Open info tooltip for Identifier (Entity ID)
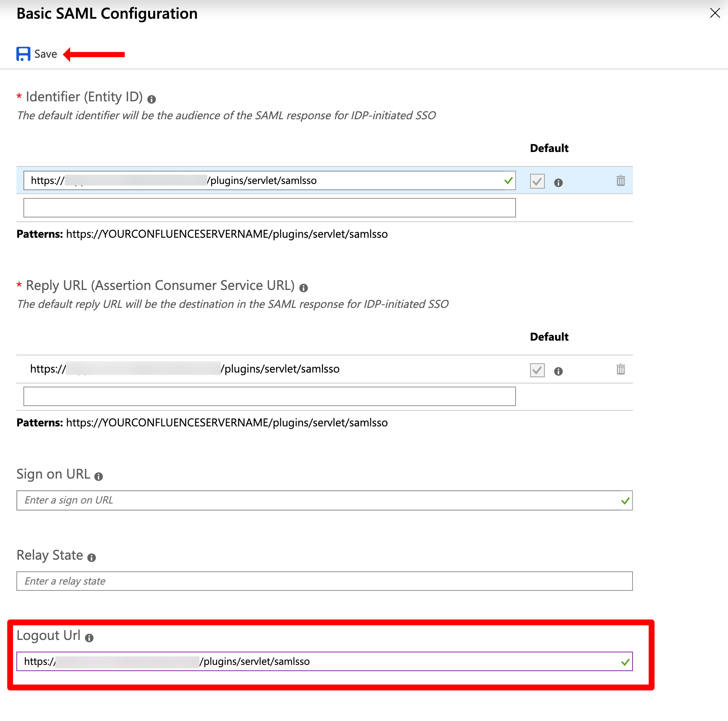728x721 pixels. 152,99
